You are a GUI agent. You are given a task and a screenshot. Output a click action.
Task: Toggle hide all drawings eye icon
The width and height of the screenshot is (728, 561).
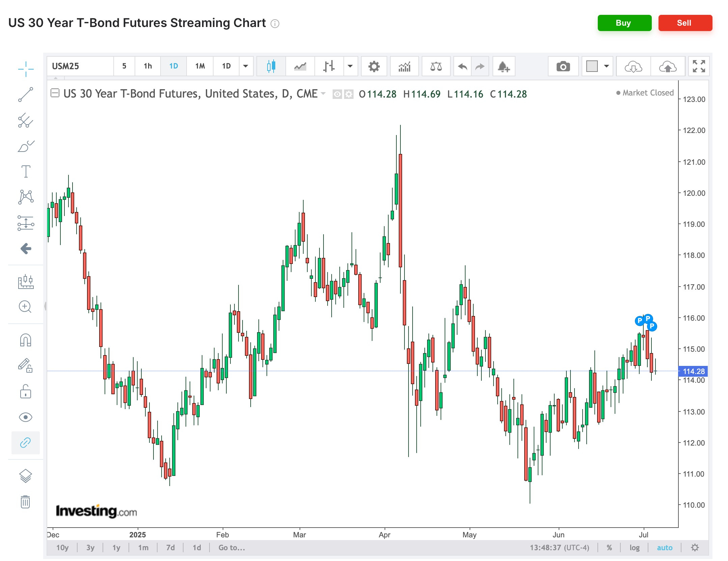26,417
